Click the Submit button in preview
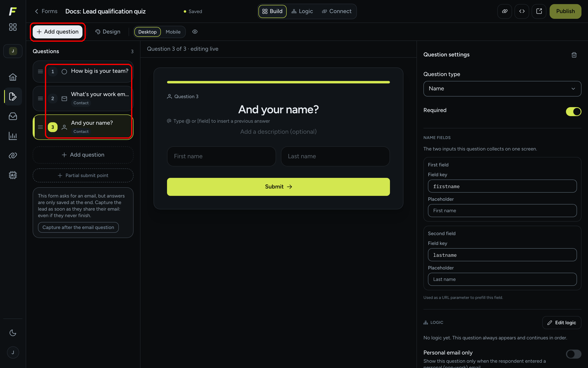This screenshot has width=588, height=368. 278,187
